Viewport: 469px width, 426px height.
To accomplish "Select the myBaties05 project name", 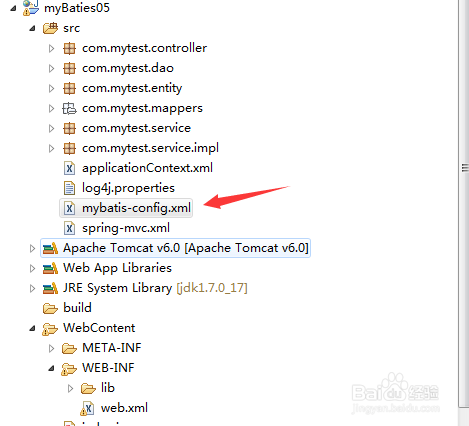I will 77,8.
